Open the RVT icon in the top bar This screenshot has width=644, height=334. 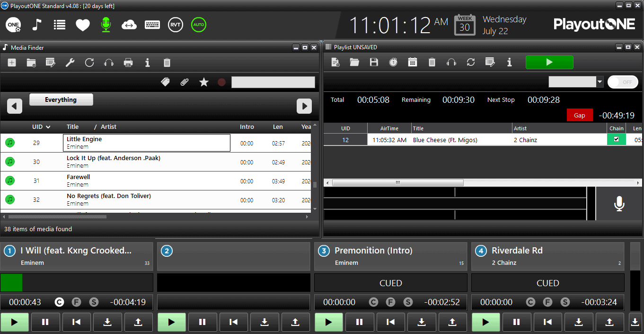point(175,25)
